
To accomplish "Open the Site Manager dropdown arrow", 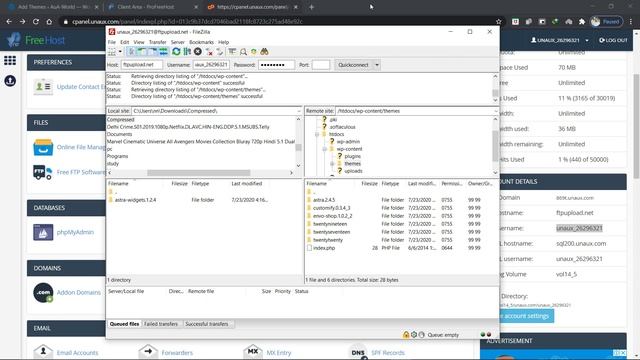I will click(x=120, y=52).
